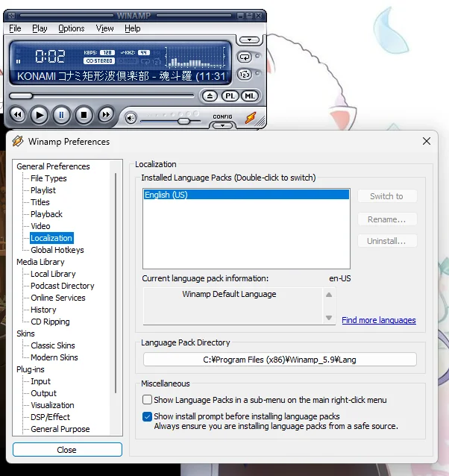The image size is (449, 476).
Task: Stop playback with the Stop button
Action: pos(84,115)
